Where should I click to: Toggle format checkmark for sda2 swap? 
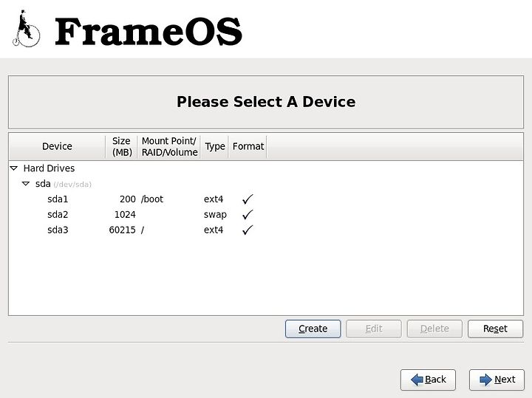[x=248, y=214]
